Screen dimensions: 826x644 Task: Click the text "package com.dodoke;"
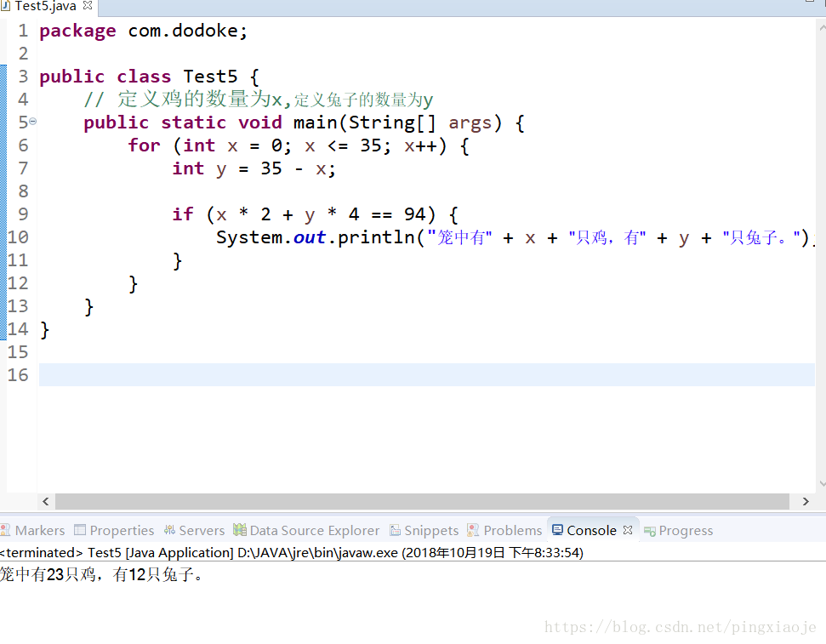[143, 31]
